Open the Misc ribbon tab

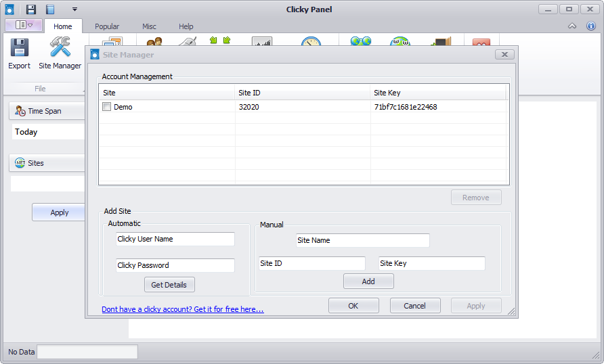click(149, 26)
